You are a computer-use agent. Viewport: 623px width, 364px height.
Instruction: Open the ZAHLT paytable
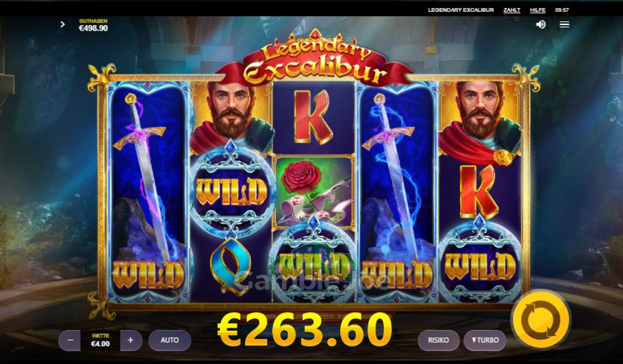pos(512,10)
